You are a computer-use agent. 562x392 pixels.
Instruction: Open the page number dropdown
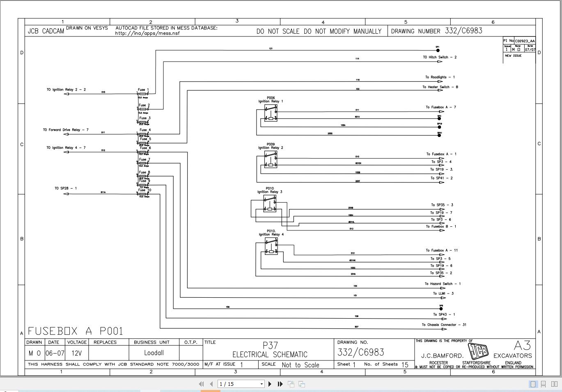click(262, 384)
